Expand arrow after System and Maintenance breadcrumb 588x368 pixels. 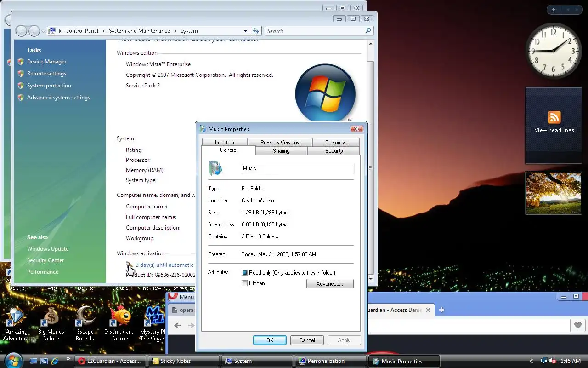[x=175, y=31]
